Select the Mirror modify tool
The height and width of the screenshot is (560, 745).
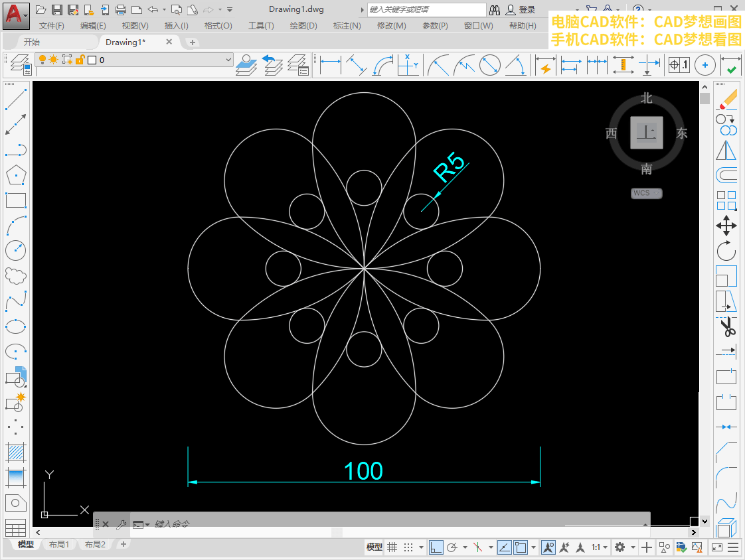coord(726,151)
